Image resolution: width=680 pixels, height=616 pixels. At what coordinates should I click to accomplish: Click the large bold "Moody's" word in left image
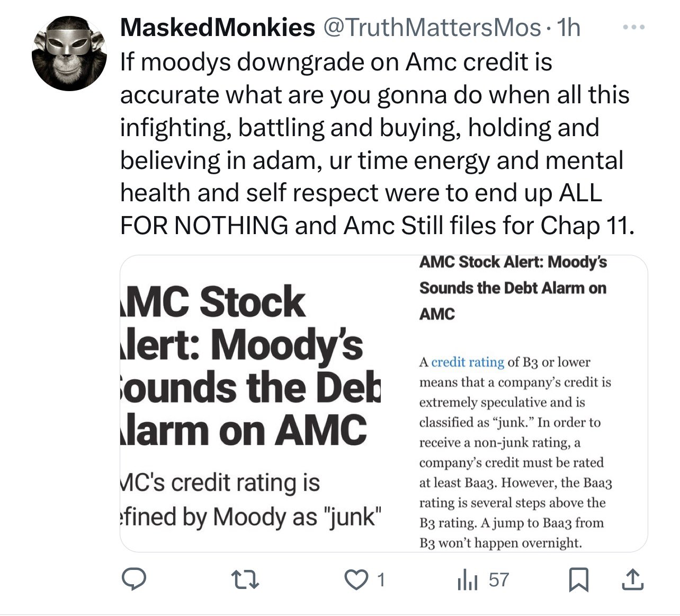[x=289, y=345]
